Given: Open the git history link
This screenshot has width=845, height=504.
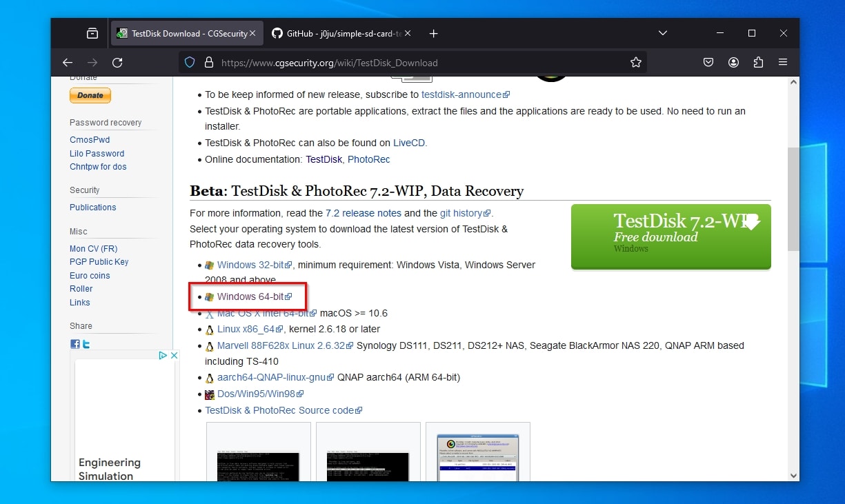Looking at the screenshot, I should tap(466, 213).
